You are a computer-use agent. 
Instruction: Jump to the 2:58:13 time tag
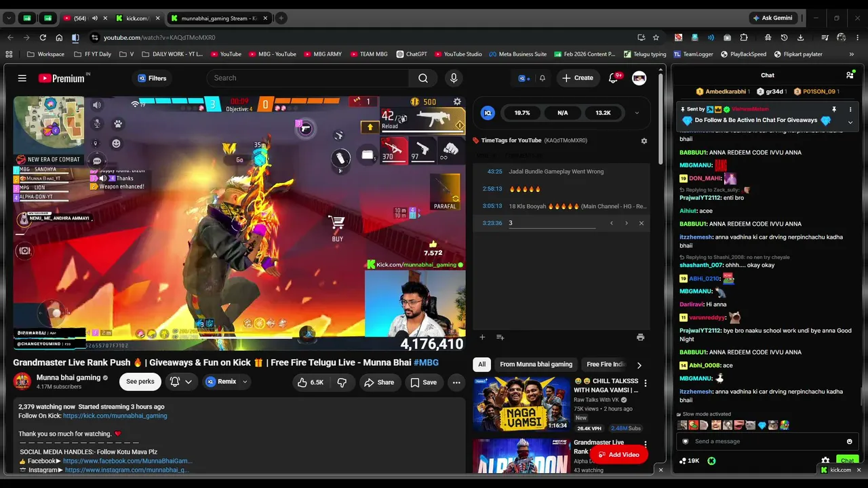[492, 189]
